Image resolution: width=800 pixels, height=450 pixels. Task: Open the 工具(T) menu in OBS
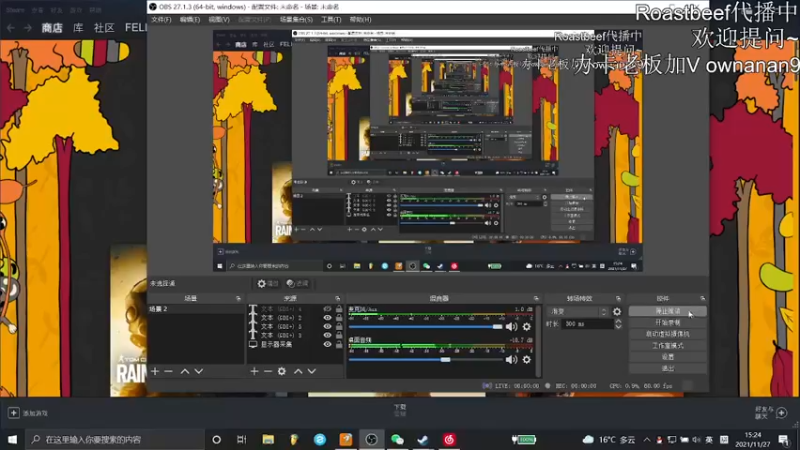(331, 19)
